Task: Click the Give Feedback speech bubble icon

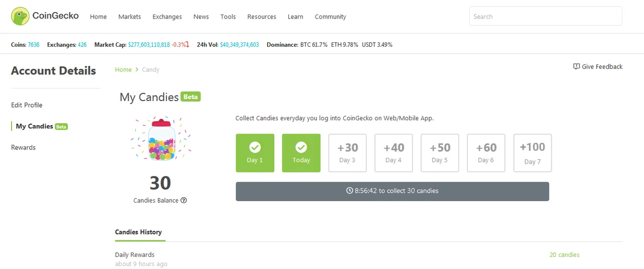Action: [577, 66]
